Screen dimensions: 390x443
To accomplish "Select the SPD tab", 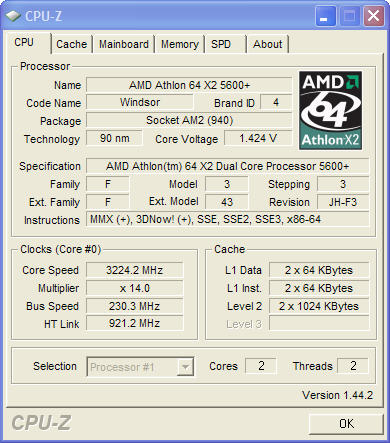I will [x=226, y=44].
